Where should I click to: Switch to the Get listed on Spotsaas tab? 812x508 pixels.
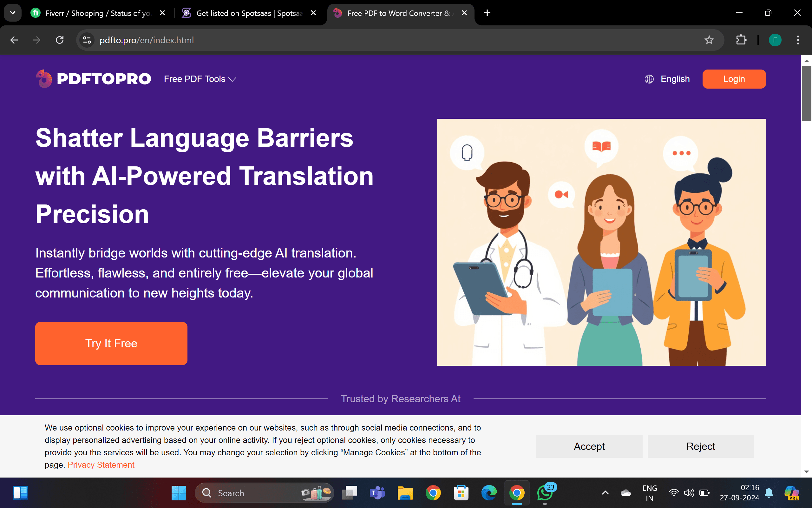tap(248, 13)
